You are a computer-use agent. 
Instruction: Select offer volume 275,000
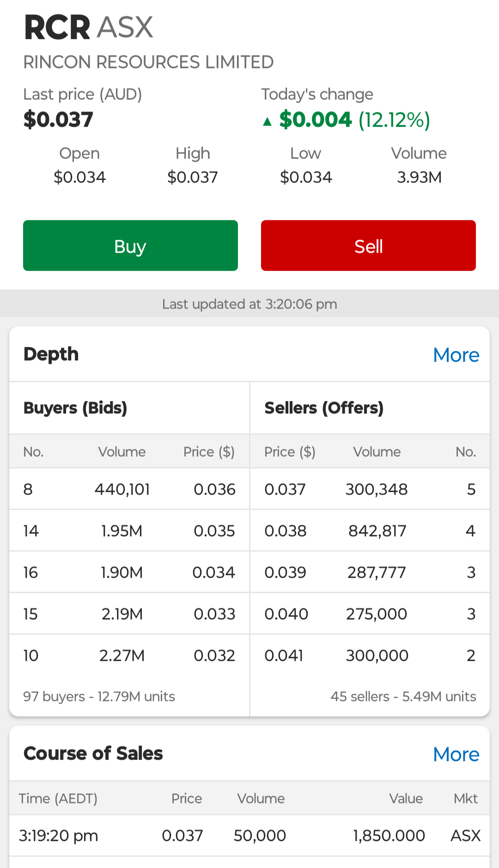click(x=377, y=614)
